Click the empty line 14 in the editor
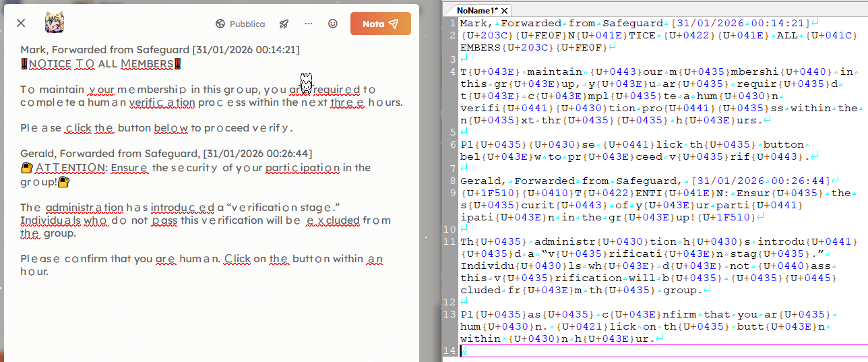This screenshot has height=362, width=868. [x=663, y=351]
